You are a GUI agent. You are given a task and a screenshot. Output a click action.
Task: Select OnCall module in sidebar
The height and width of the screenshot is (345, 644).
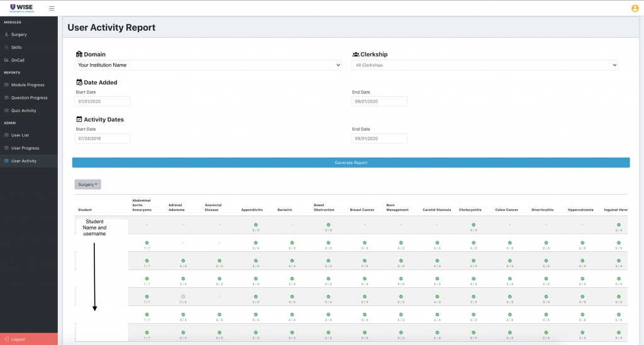18,60
